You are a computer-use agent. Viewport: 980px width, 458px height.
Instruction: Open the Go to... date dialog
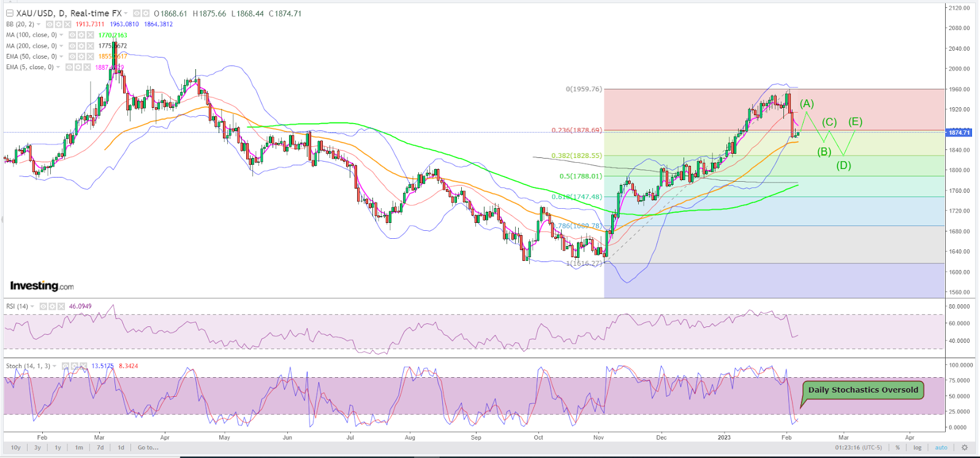(148, 448)
